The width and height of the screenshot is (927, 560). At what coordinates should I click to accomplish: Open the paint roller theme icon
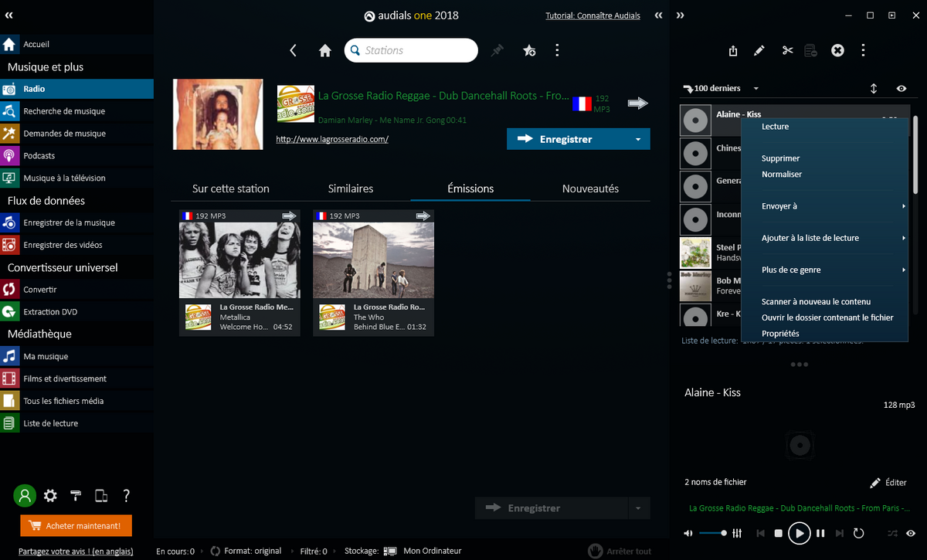tap(76, 496)
